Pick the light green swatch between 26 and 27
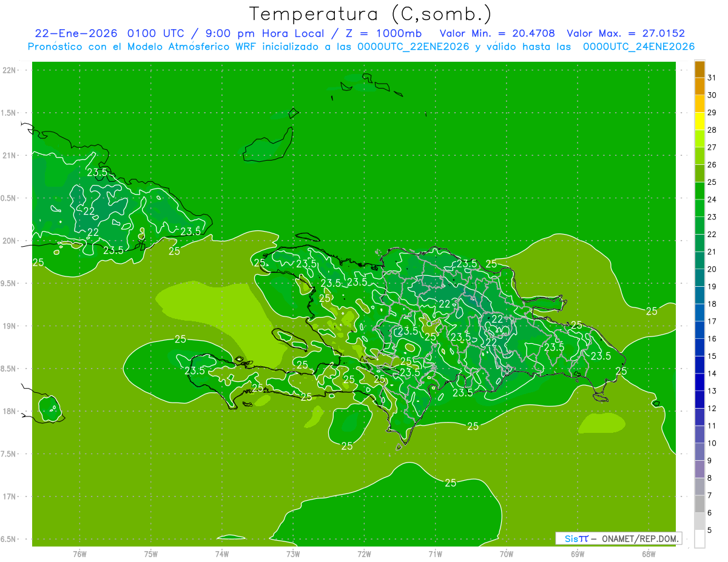Screen dimensions: 728x562 (699, 156)
